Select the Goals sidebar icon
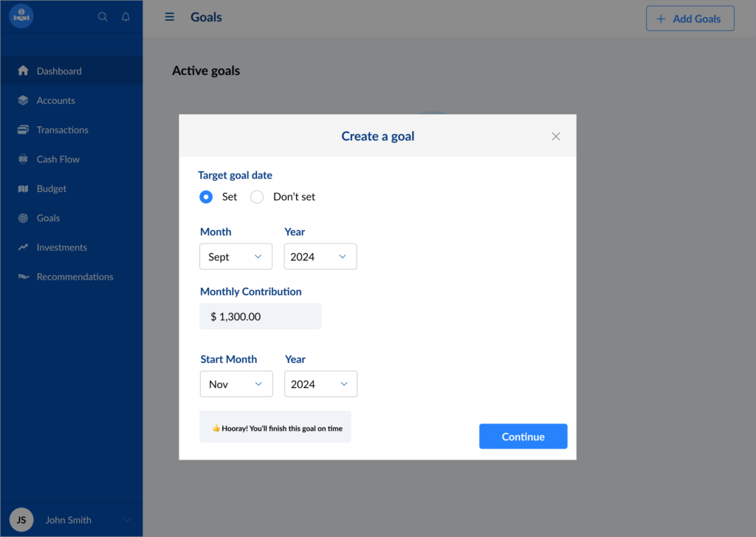Screen dimensions: 756x537 [49, 218]
